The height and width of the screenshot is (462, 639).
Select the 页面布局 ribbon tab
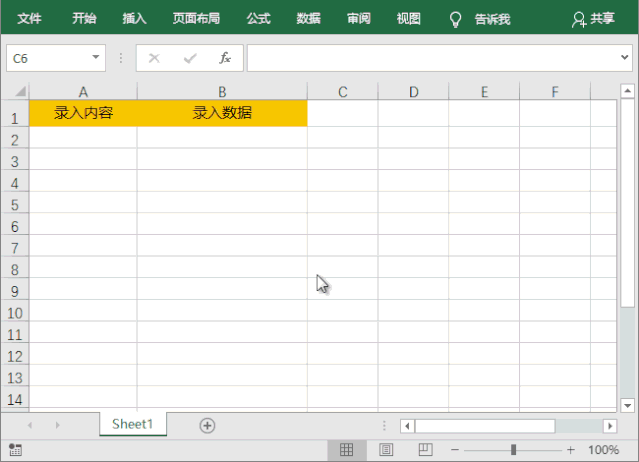(x=196, y=18)
